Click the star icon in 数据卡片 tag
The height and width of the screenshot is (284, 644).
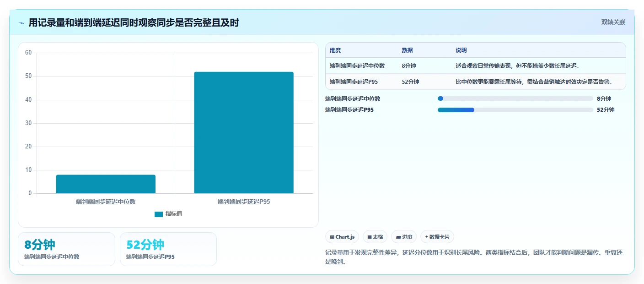tap(426, 237)
